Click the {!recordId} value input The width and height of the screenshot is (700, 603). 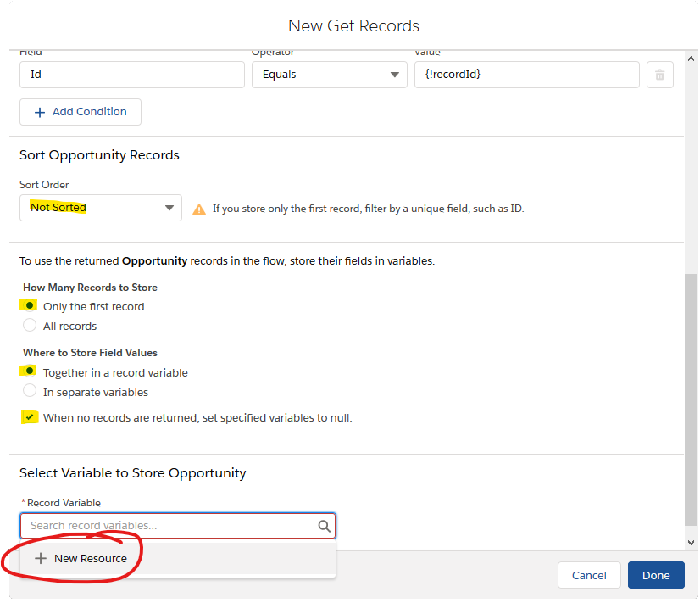(x=527, y=75)
